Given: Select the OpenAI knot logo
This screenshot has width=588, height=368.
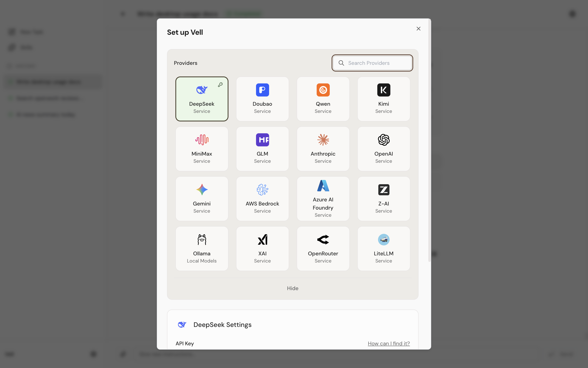Looking at the screenshot, I should click(x=384, y=140).
